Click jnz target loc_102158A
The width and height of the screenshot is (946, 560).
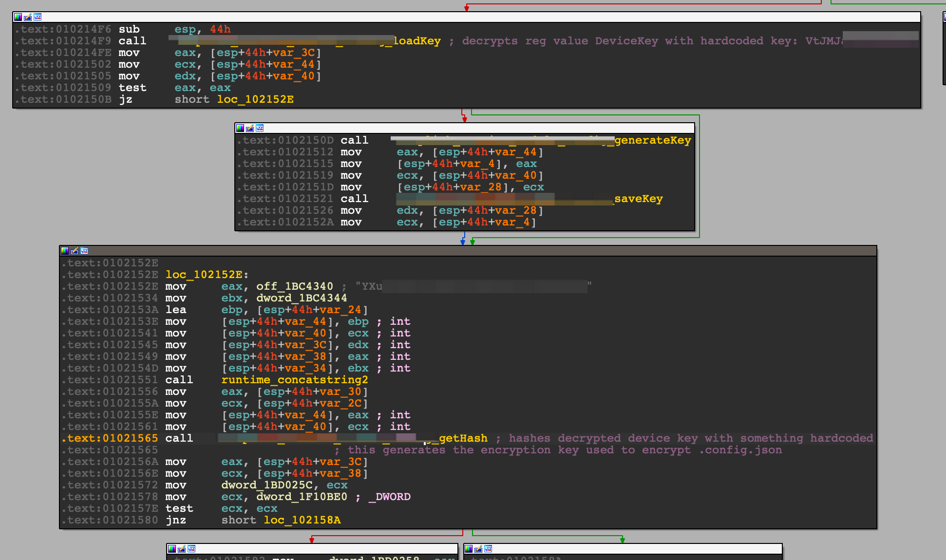click(302, 520)
